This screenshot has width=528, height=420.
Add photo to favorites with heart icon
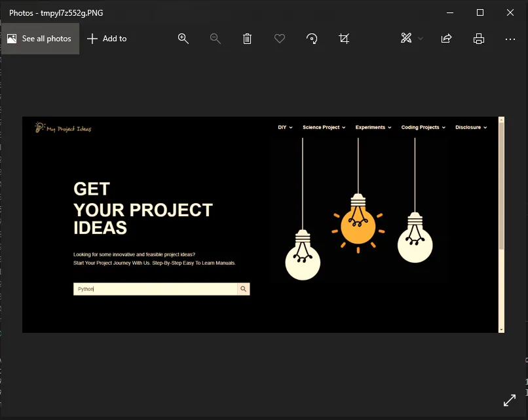point(280,39)
